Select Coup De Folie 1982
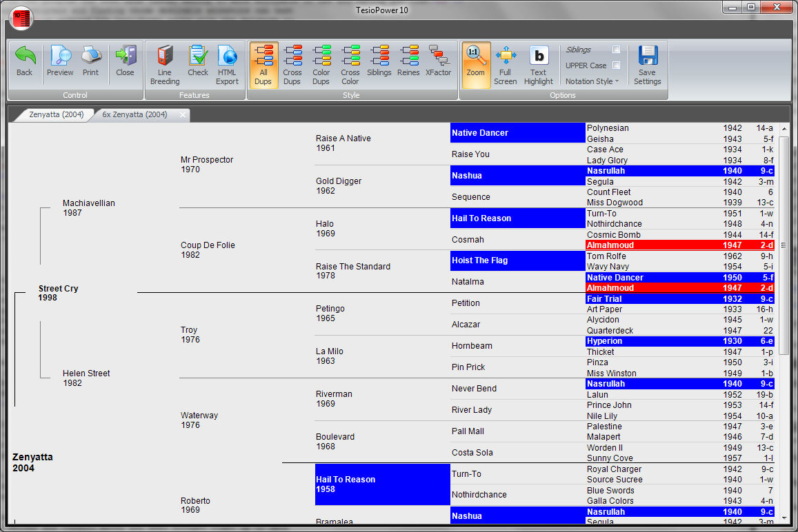 [x=208, y=249]
